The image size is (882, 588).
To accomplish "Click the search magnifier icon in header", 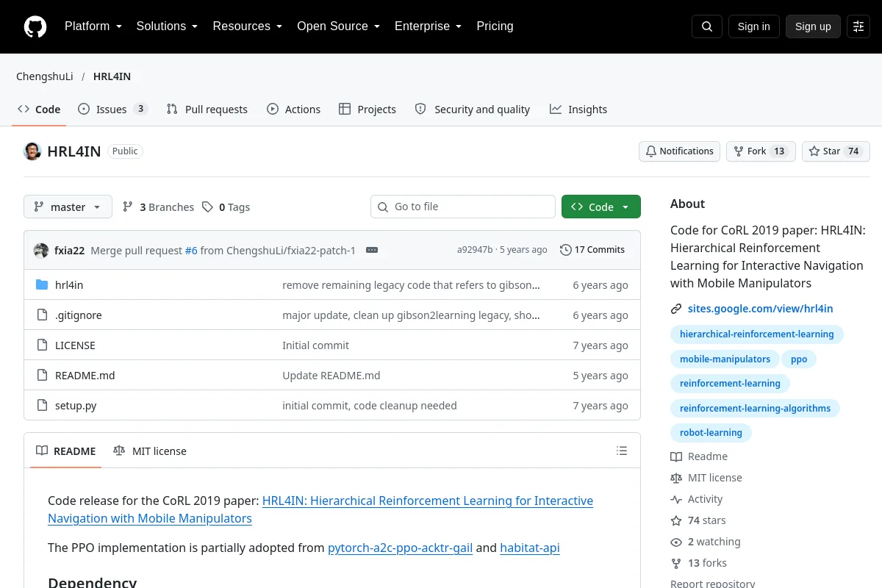I will click(707, 26).
